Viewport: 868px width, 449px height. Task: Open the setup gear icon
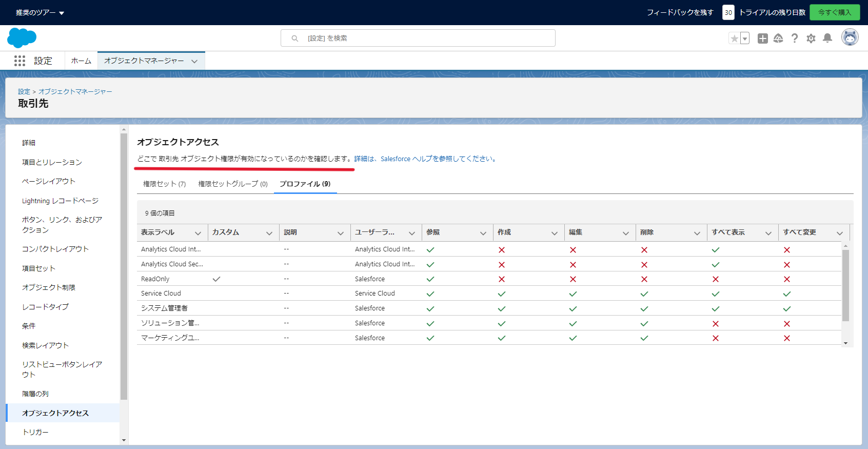pyautogui.click(x=811, y=38)
